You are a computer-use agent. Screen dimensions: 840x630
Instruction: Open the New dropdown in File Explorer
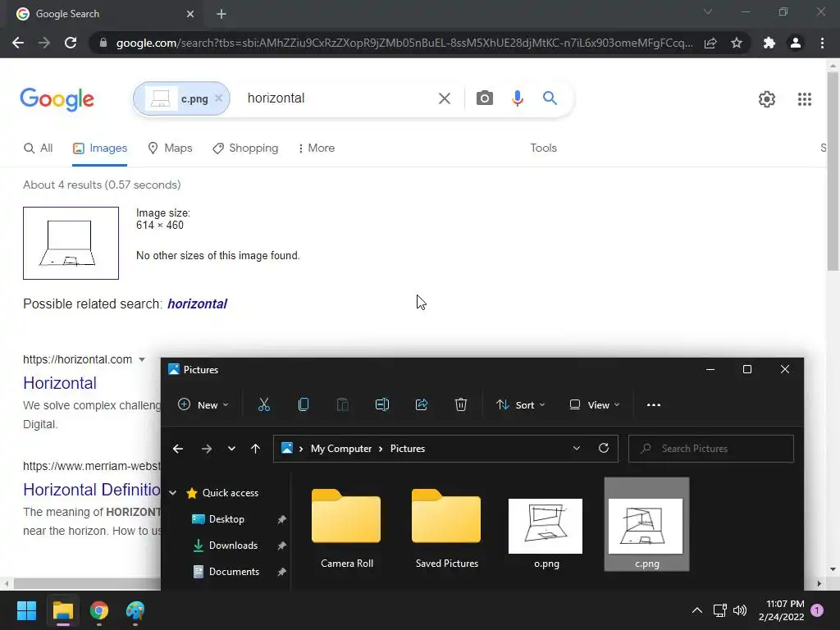(203, 404)
